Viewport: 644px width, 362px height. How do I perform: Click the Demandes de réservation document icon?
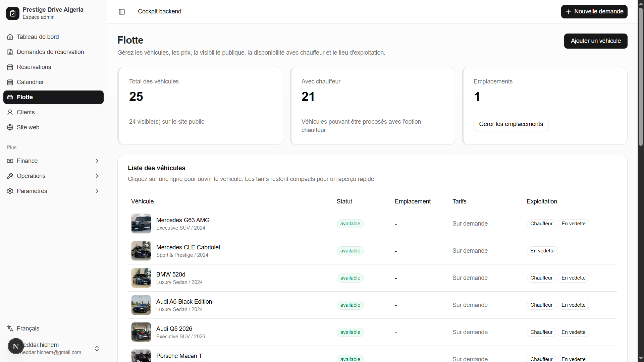(x=10, y=52)
